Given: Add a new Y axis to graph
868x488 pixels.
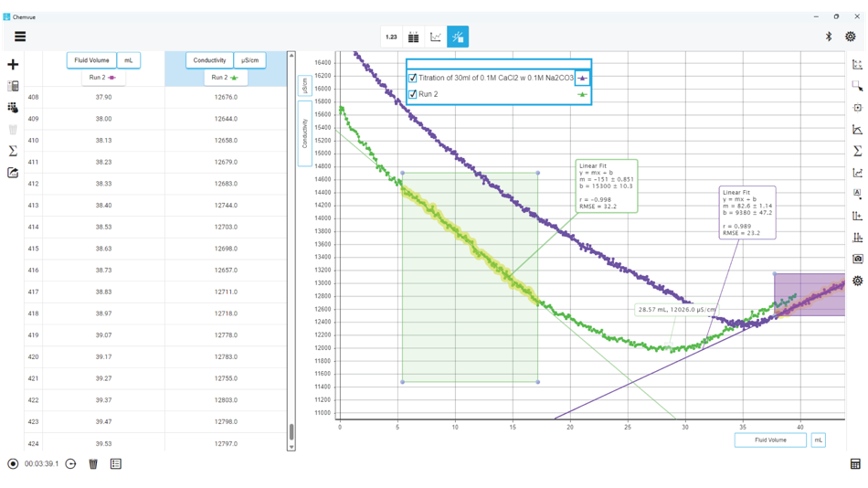Looking at the screenshot, I should 857,216.
